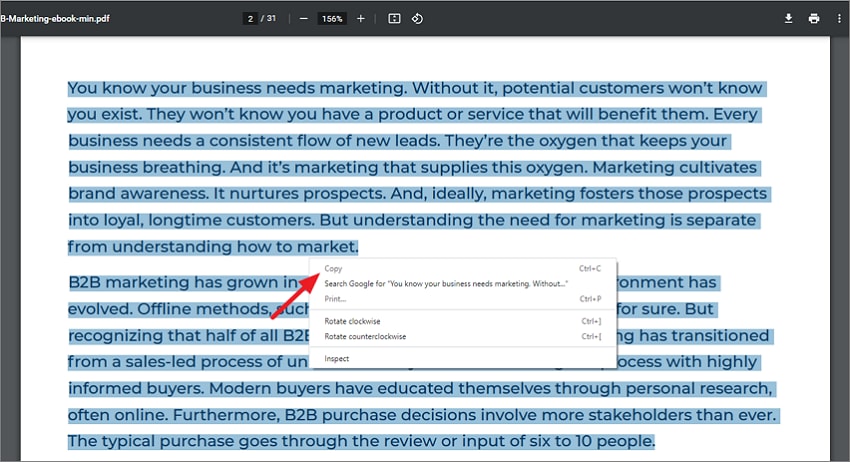The image size is (850, 462).
Task: Click the fit to page icon
Action: click(x=394, y=18)
